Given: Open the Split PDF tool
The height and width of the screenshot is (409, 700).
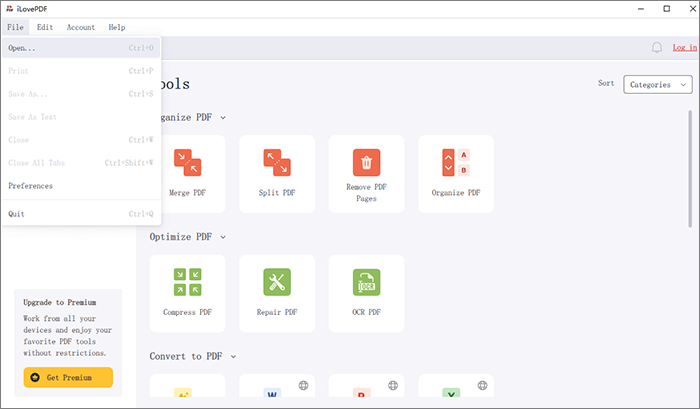Looking at the screenshot, I should click(x=277, y=174).
